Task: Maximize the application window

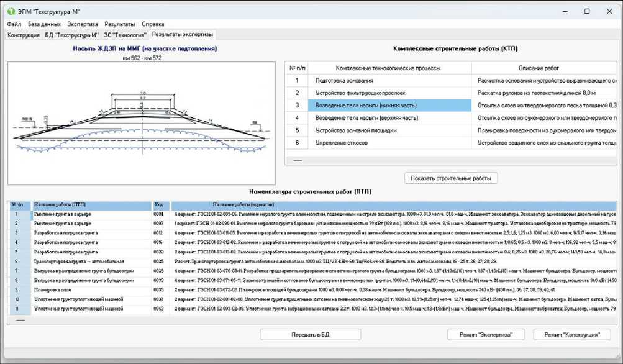Action: [x=587, y=11]
